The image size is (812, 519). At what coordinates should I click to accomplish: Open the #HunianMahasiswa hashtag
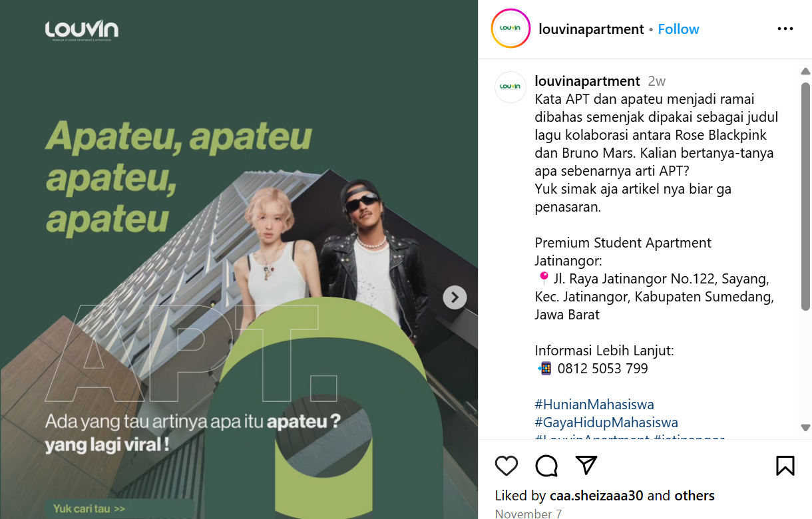pyautogui.click(x=594, y=405)
